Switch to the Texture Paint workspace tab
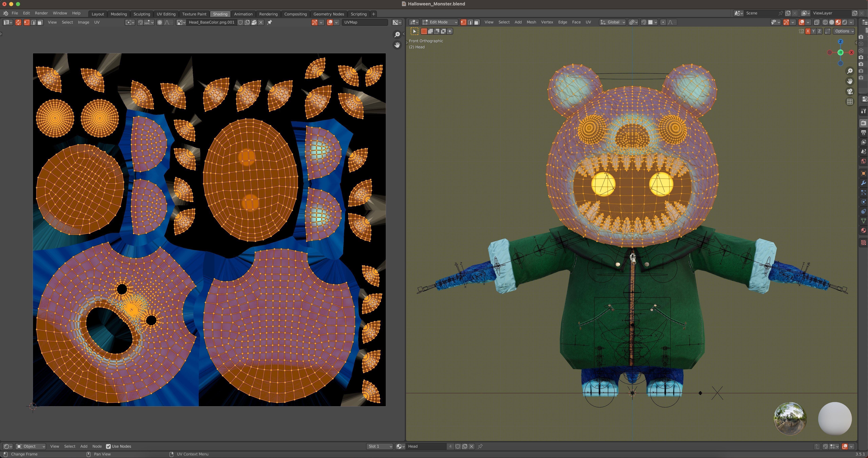 [x=194, y=14]
